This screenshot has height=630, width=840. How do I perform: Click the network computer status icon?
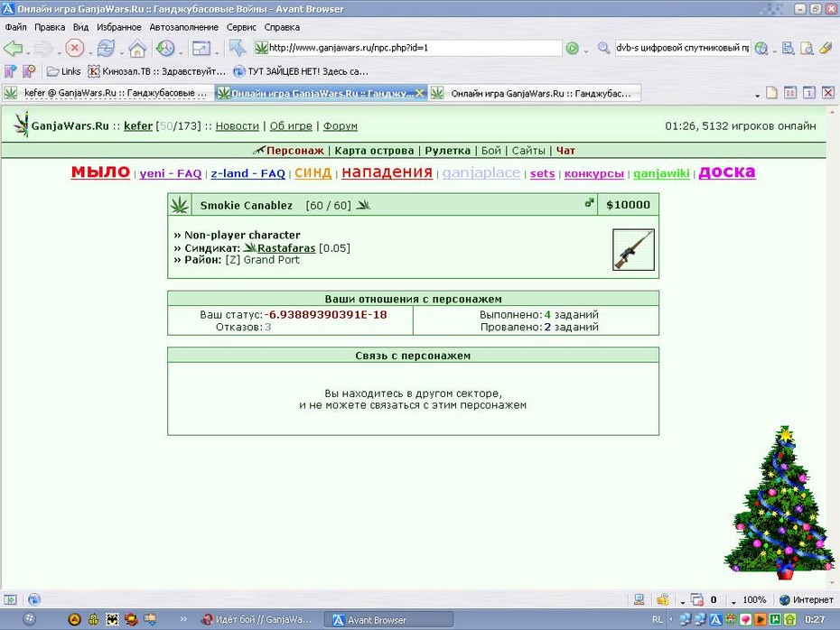tap(639, 600)
